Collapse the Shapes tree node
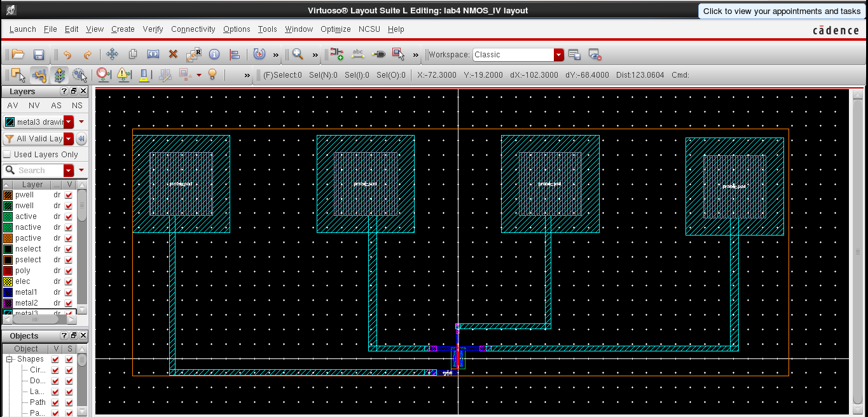Screen dimensions: 868x417 (x=10, y=360)
